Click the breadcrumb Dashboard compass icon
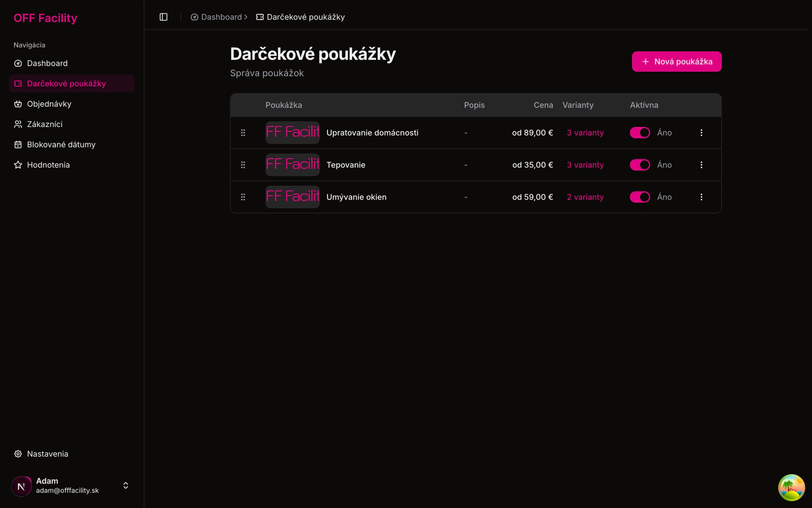This screenshot has width=812, height=508. point(194,17)
